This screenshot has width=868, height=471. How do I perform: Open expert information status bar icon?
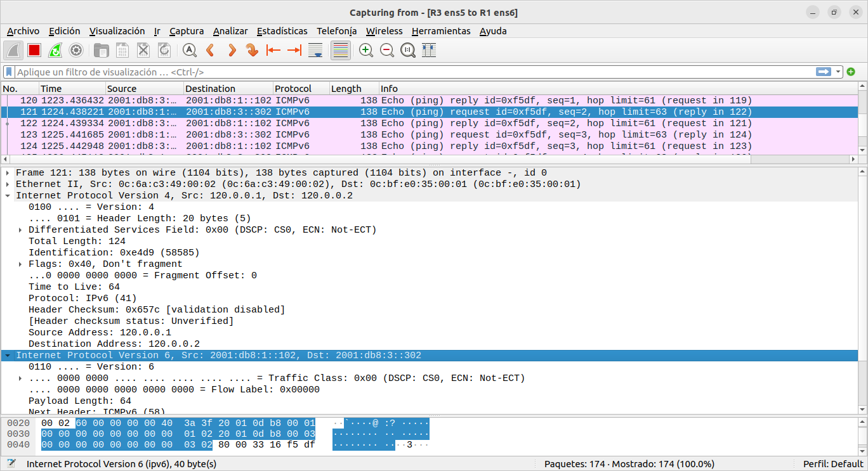pyautogui.click(x=11, y=463)
